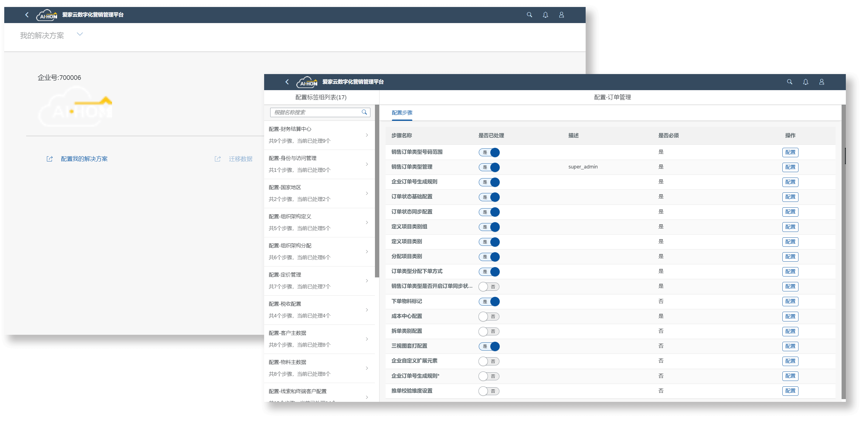868x424 pixels.
Task: Enable the 推单校验维度设置 toggle
Action: pyautogui.click(x=488, y=391)
